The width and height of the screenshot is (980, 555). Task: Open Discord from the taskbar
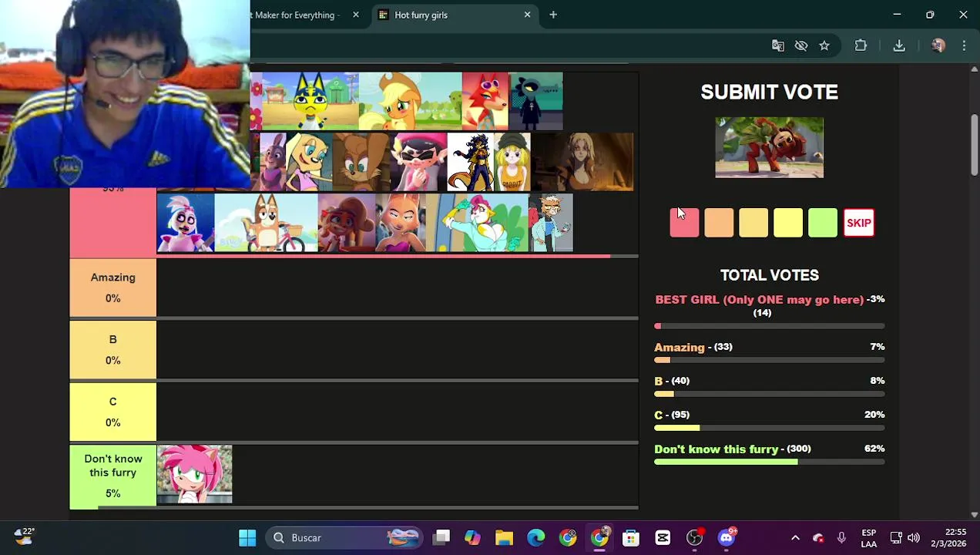(x=727, y=537)
